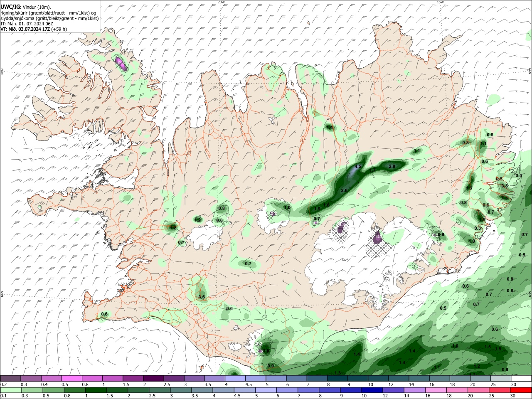Click the 'slydda/snjókoma' legend description line
532x399 pixels.
[50, 18]
